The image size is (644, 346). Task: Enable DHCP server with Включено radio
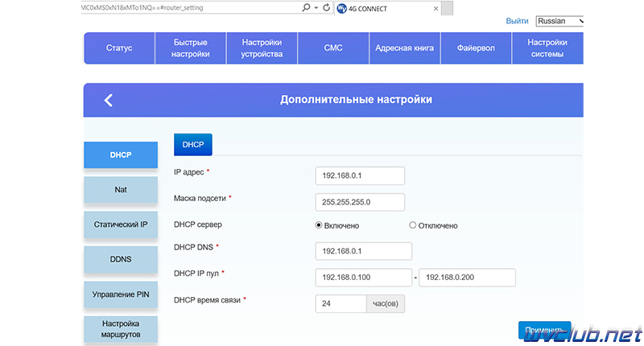point(318,225)
